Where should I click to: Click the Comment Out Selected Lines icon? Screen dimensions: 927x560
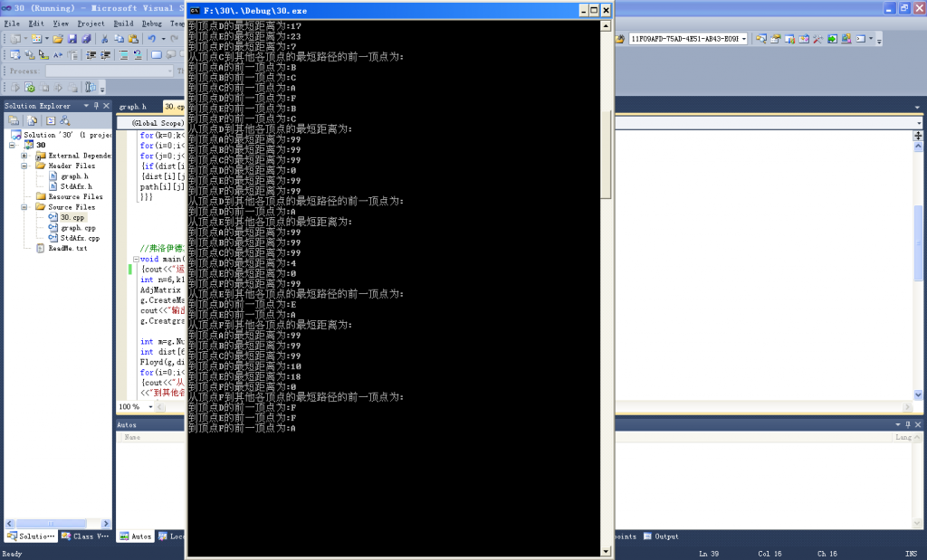pos(125,55)
